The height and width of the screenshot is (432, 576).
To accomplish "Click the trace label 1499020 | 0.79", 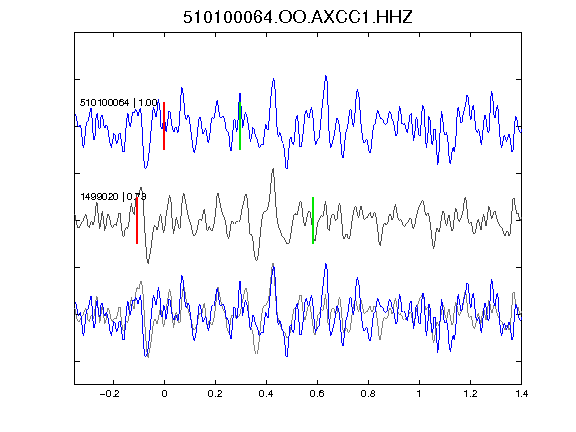I will (x=113, y=197).
